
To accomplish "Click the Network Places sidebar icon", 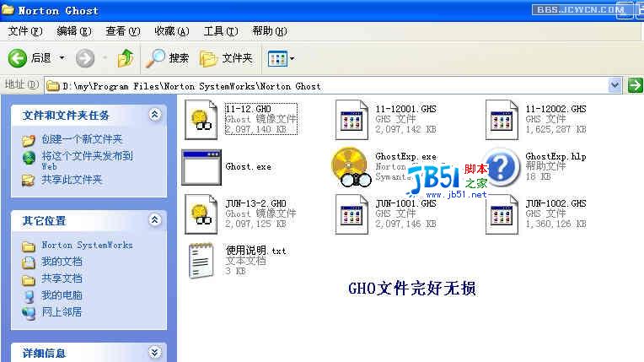I will click(x=29, y=313).
